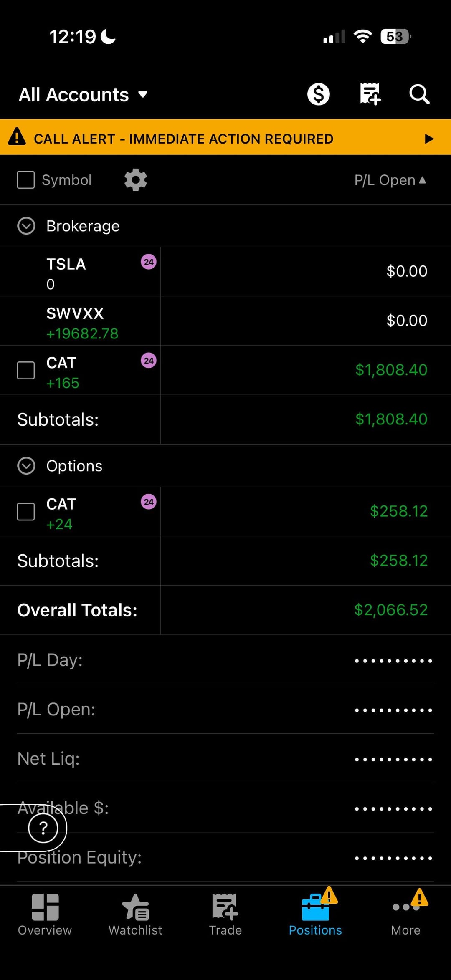The height and width of the screenshot is (980, 451).
Task: Tap the dollar sign transfer icon
Action: pos(318,94)
